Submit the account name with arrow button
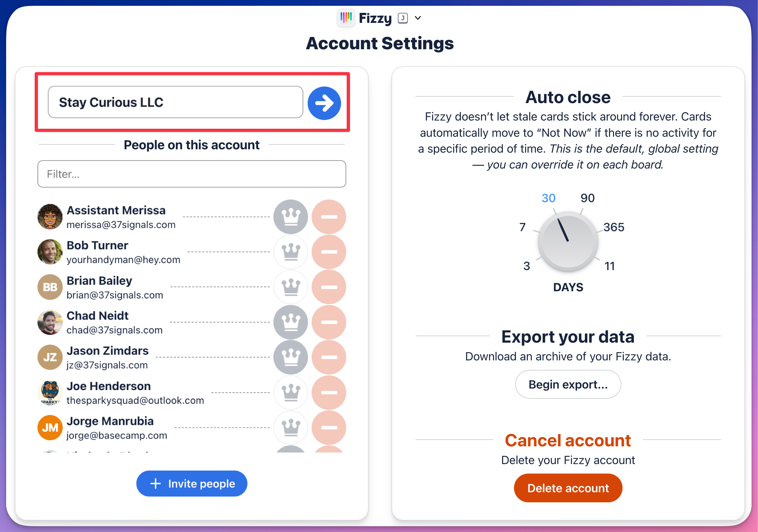The width and height of the screenshot is (758, 532). tap(324, 103)
